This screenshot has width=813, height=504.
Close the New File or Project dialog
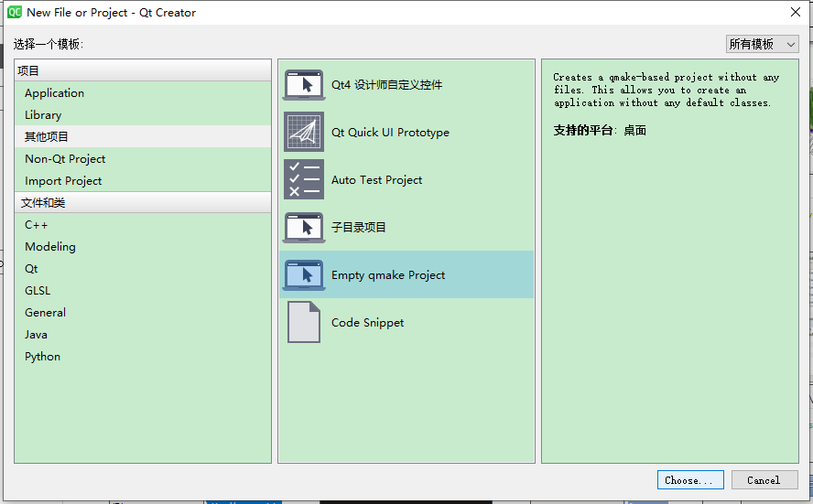[796, 12]
